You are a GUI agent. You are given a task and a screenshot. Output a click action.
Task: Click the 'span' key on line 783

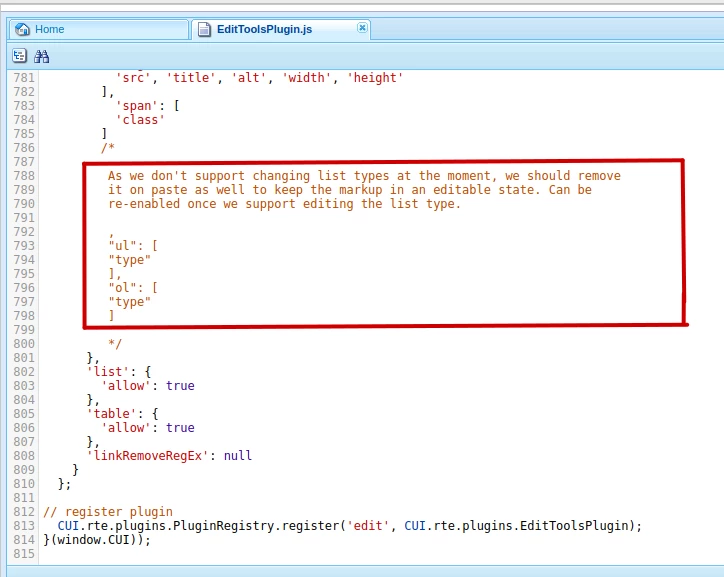137,106
